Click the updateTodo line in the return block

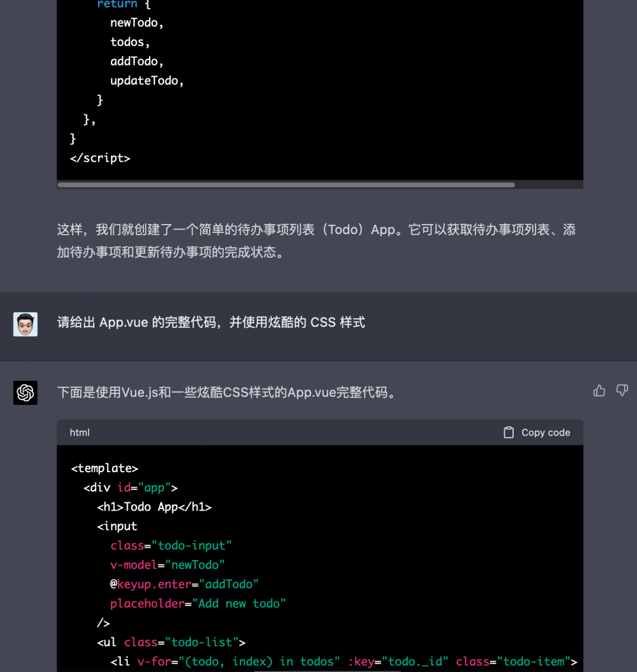(147, 81)
